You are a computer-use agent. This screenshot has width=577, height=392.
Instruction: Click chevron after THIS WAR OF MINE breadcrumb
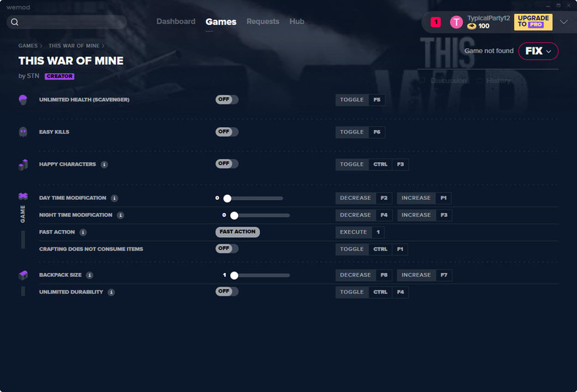pos(104,46)
